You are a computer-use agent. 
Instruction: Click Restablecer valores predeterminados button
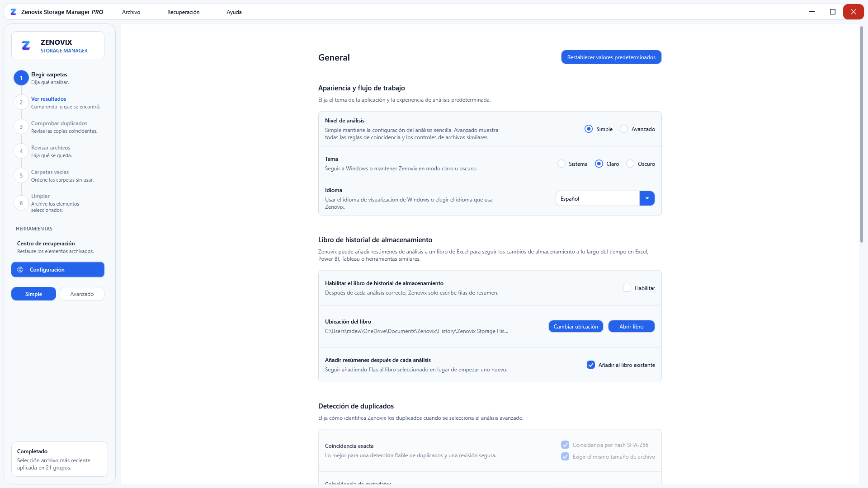611,57
